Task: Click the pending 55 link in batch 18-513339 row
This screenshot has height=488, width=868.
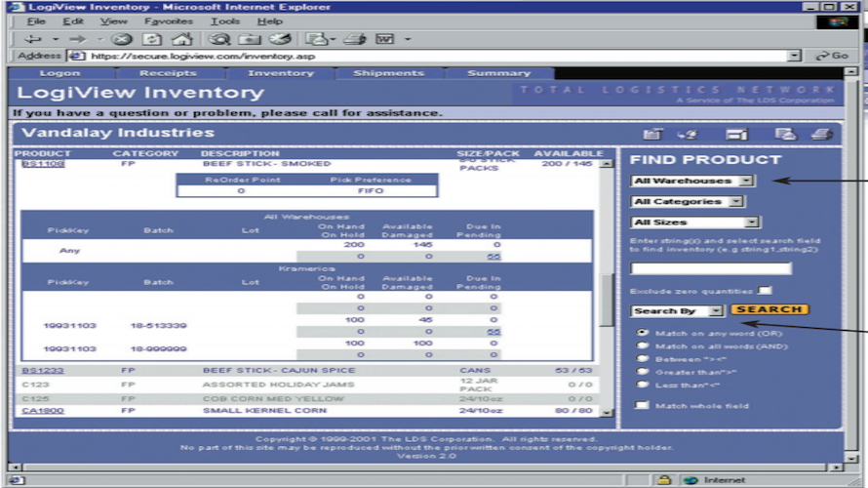Action: point(493,331)
